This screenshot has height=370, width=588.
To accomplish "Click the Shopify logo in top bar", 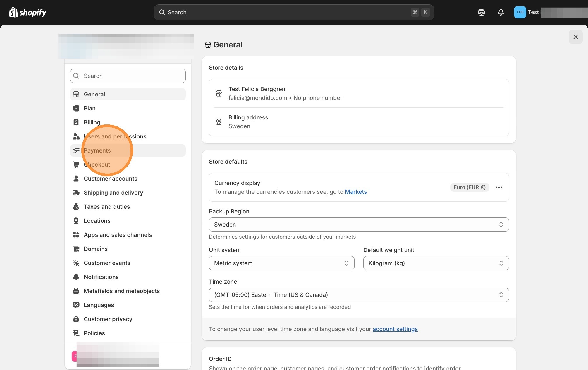I will [x=27, y=12].
